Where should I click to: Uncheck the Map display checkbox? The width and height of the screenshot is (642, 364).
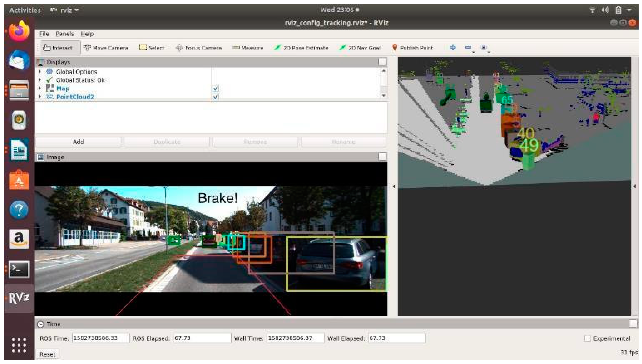215,88
